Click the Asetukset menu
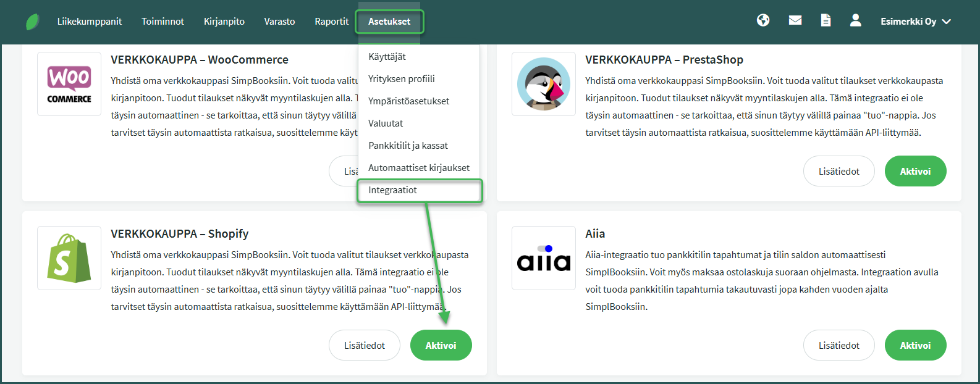Image resolution: width=980 pixels, height=384 pixels. [389, 22]
